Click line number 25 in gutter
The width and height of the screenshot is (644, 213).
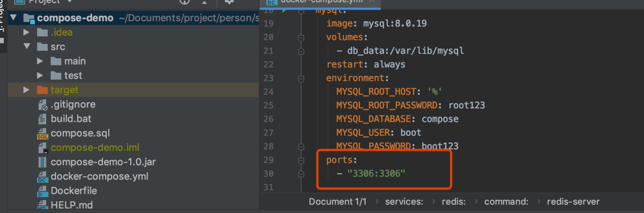[x=268, y=105]
